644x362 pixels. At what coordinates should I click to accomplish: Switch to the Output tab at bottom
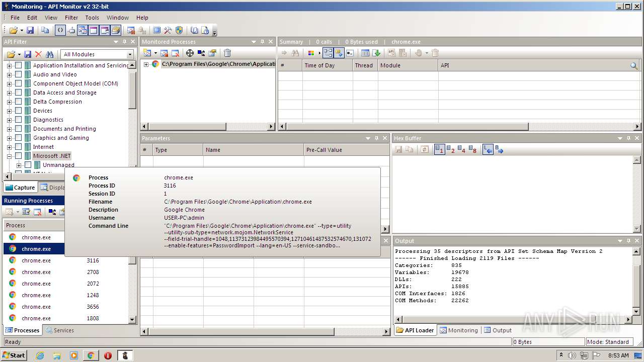(498, 330)
